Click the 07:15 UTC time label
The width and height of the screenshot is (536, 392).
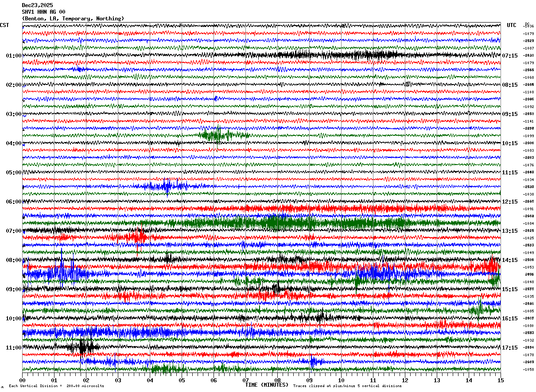(510, 56)
